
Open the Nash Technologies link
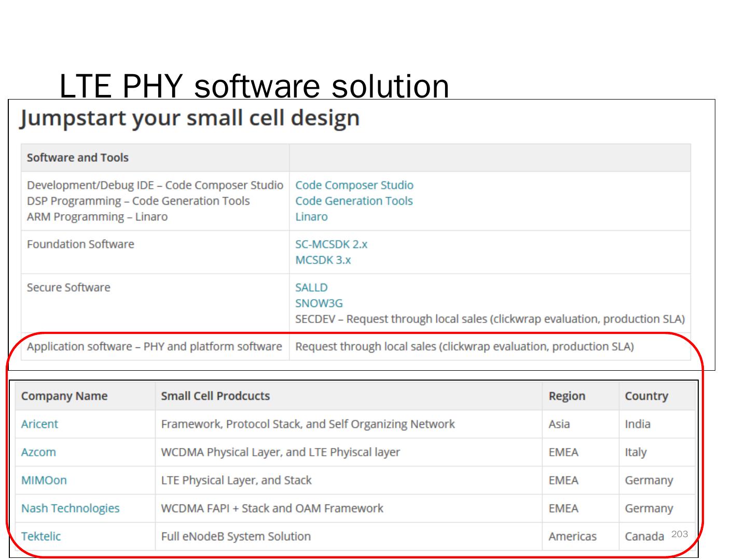pos(70,508)
